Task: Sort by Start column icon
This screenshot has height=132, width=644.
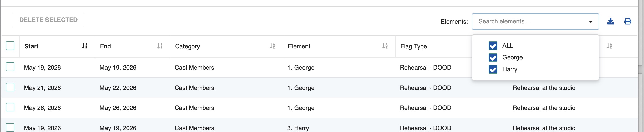Action: tap(85, 46)
